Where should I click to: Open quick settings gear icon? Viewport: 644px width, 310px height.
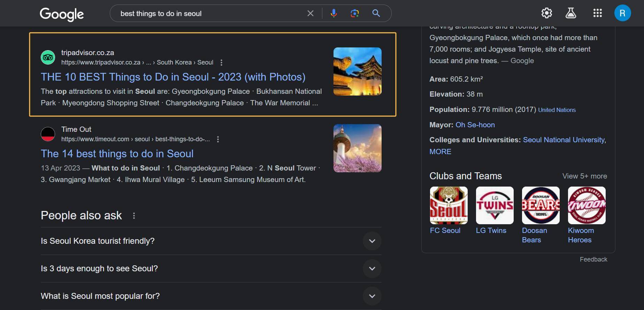[x=546, y=13]
